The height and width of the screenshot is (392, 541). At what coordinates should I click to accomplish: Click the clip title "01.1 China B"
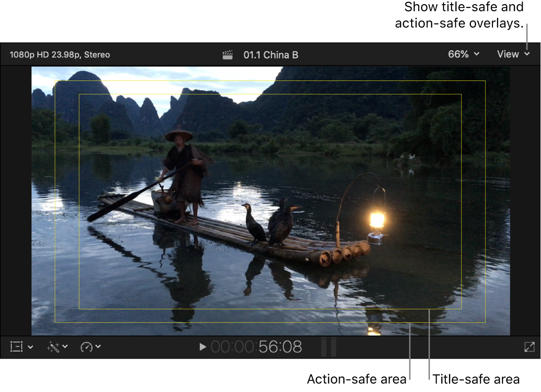pos(271,54)
